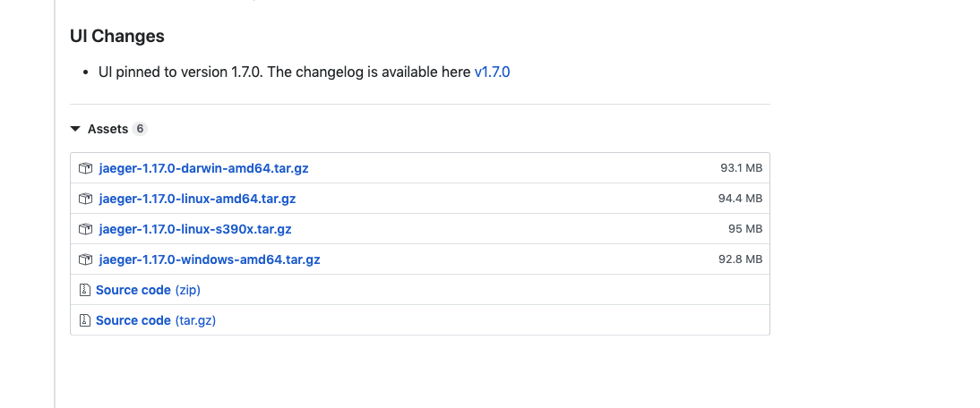Click the Assets count badge showing 6

[x=139, y=129]
